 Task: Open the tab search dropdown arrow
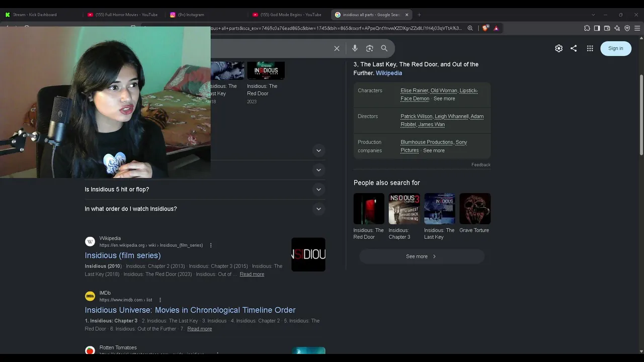tap(593, 15)
